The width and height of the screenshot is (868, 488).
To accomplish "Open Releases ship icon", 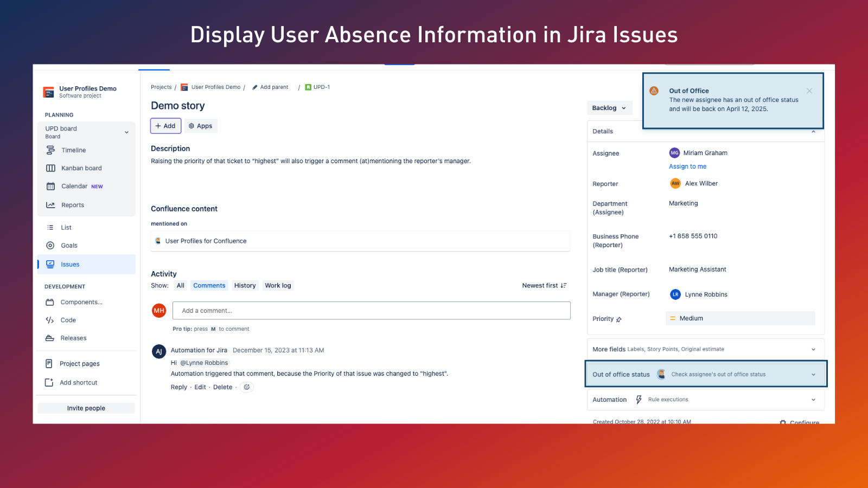I will click(x=50, y=338).
